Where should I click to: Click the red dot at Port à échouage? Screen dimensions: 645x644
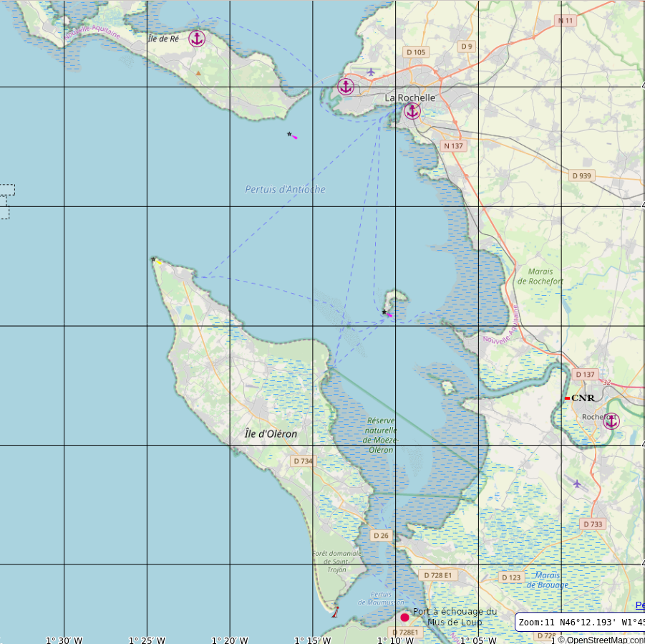tap(404, 617)
